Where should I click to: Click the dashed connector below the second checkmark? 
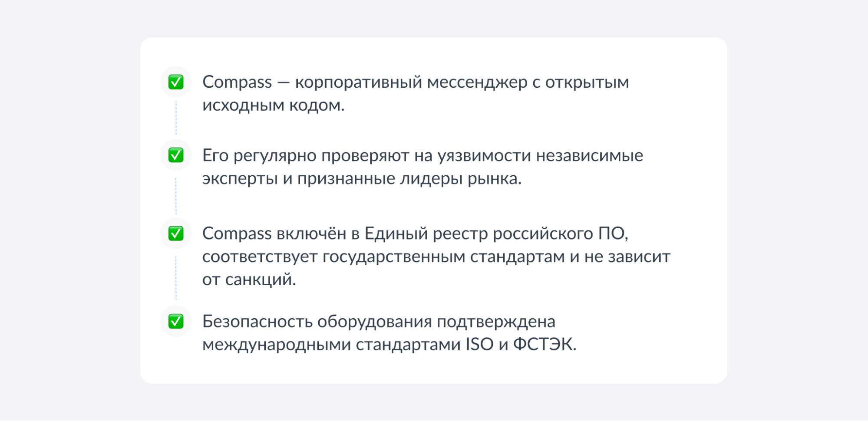176,195
